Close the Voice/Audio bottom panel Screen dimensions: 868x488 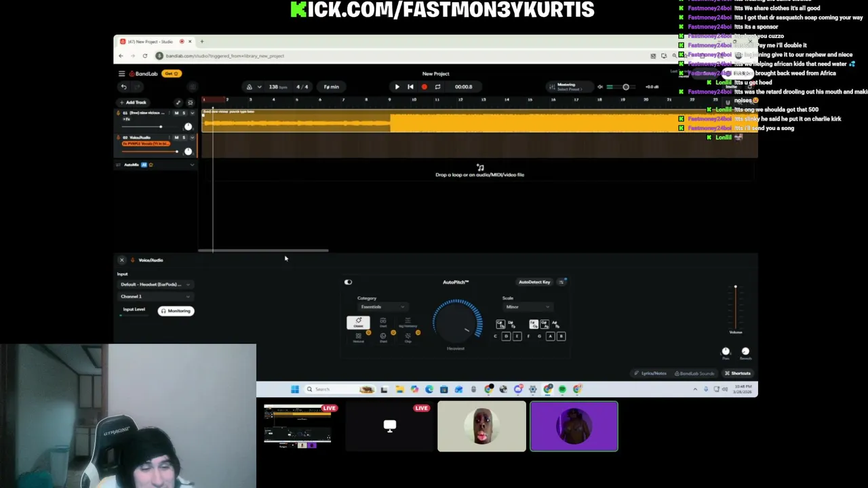click(122, 260)
